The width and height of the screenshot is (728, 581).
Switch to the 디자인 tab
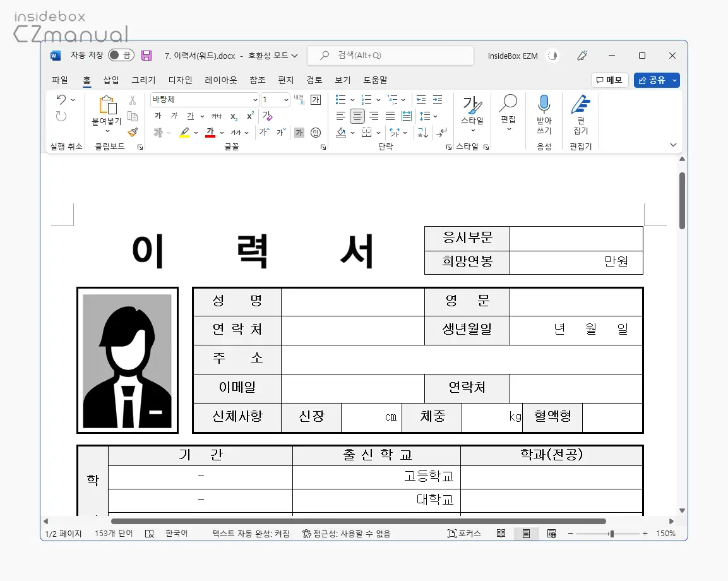pyautogui.click(x=180, y=80)
